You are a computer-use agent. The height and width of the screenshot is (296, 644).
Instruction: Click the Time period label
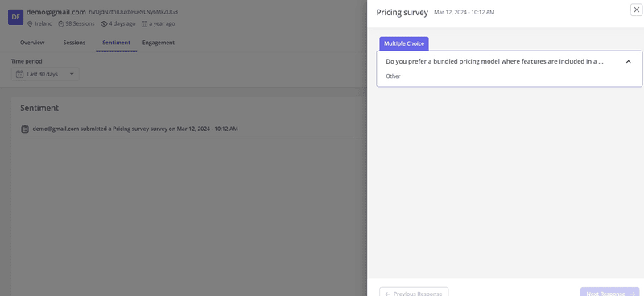click(27, 61)
